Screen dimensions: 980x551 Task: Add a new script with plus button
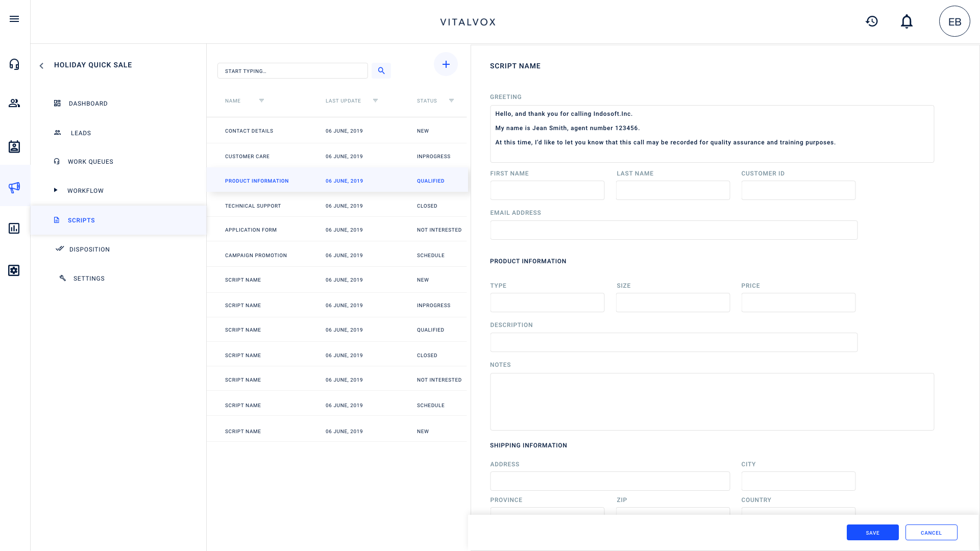pyautogui.click(x=446, y=64)
